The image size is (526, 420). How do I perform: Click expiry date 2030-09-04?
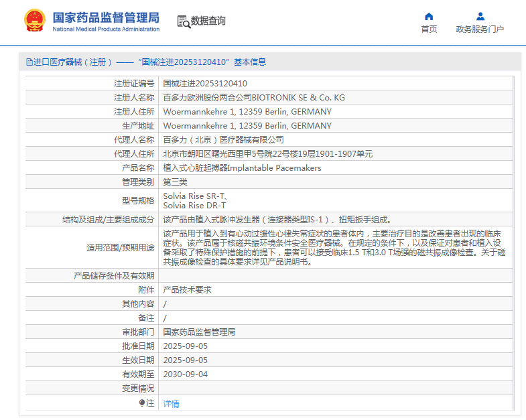coord(186,374)
